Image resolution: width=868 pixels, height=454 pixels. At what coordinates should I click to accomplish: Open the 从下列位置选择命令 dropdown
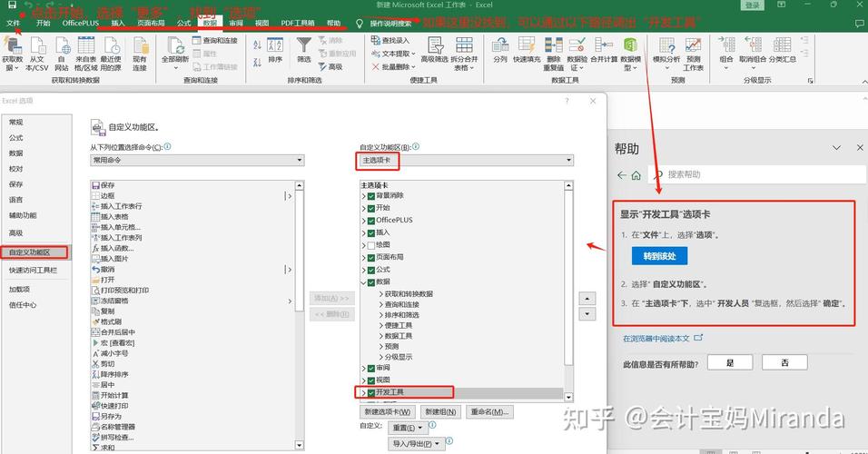click(197, 160)
